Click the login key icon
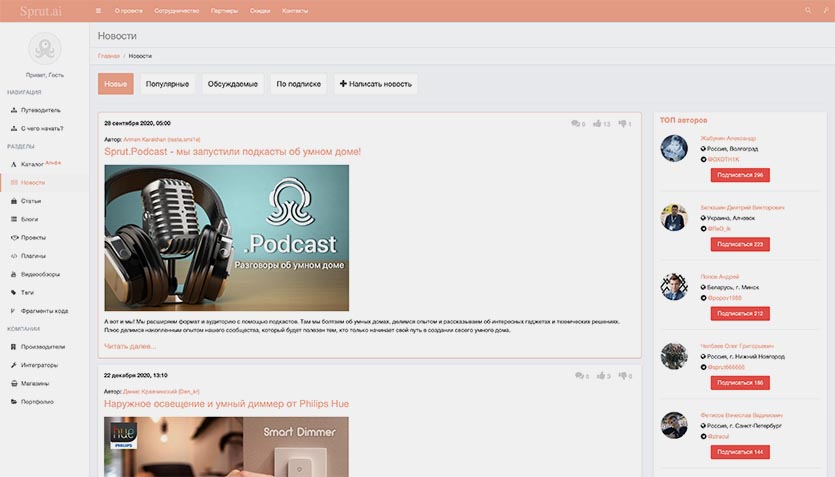This screenshot has width=835, height=477. tap(825, 11)
